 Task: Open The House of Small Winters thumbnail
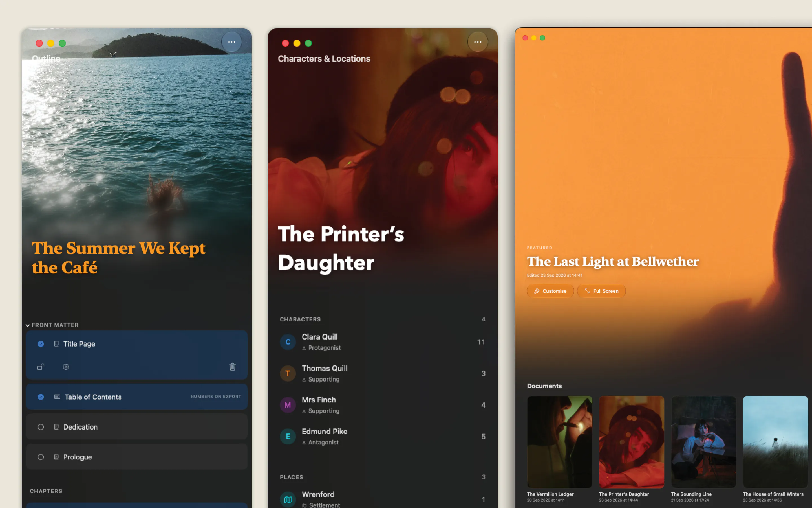775,441
